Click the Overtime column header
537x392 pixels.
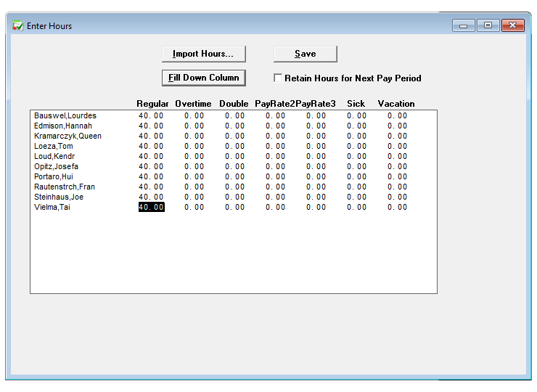tap(193, 104)
